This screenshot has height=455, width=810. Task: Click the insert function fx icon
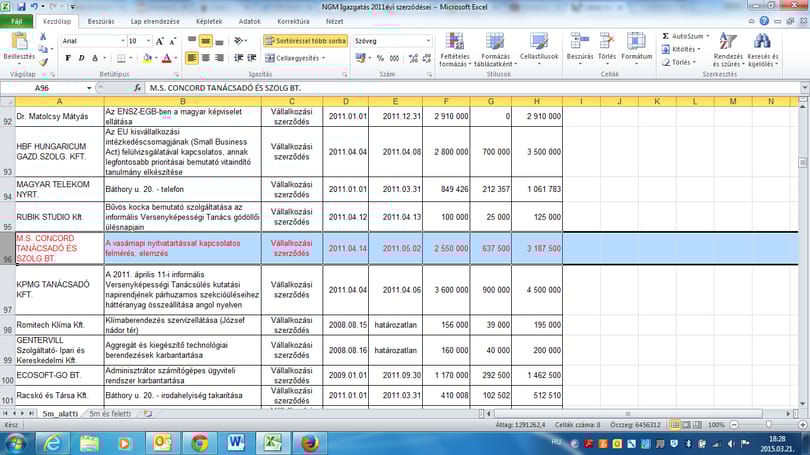click(137, 88)
